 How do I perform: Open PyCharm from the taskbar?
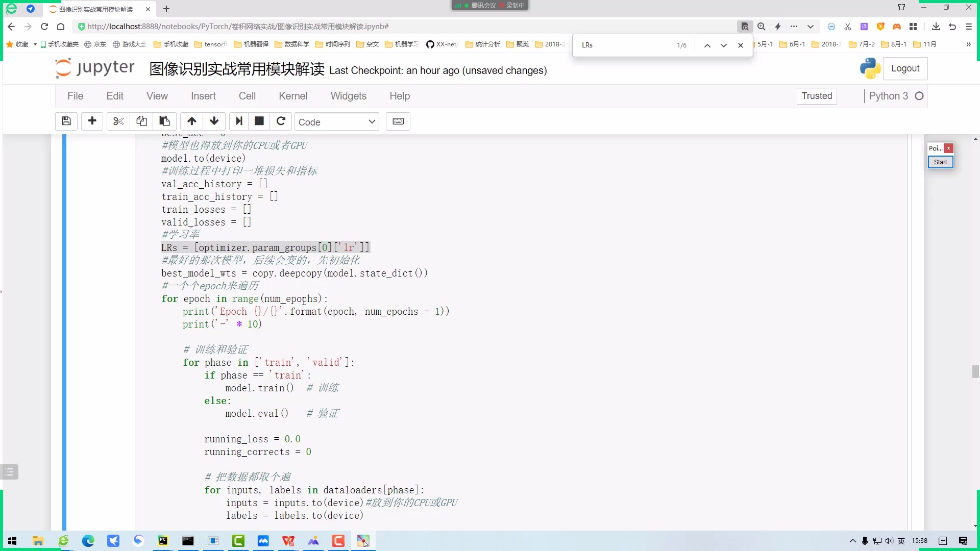pyautogui.click(x=162, y=541)
